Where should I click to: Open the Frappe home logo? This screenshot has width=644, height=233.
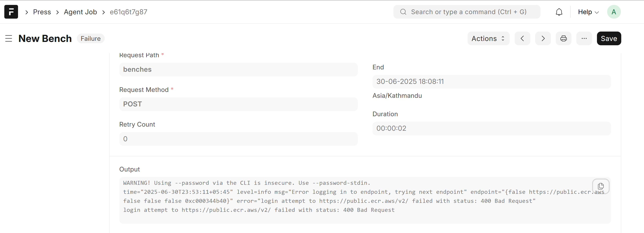pos(11,12)
